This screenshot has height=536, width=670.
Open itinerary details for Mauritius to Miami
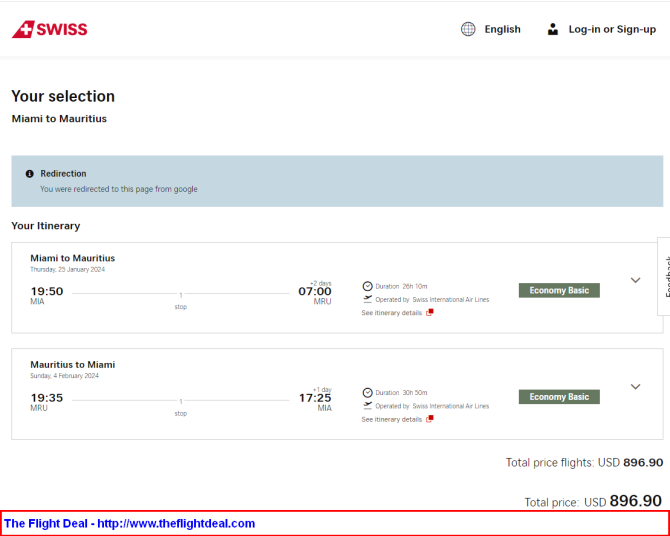click(x=391, y=419)
